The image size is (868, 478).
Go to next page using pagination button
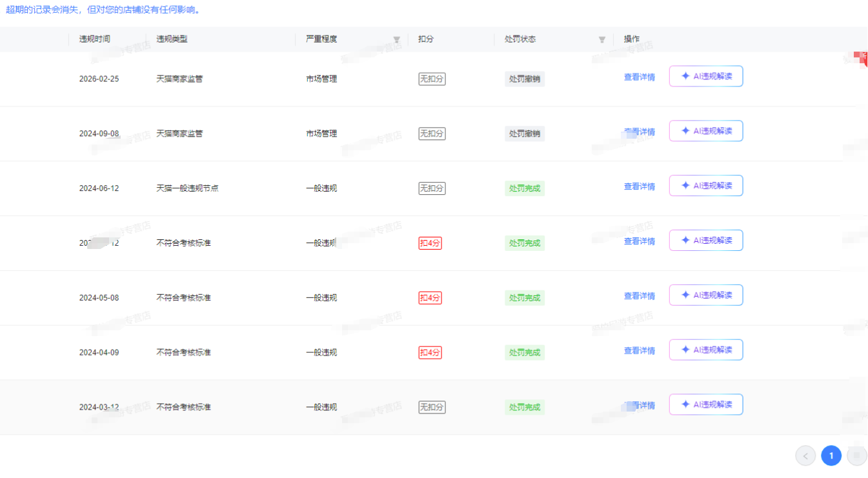coord(856,456)
